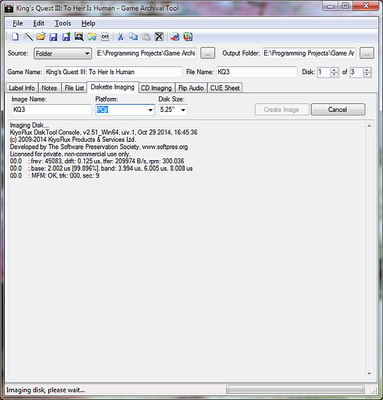Increase the Disk number stepper

tap(334, 70)
